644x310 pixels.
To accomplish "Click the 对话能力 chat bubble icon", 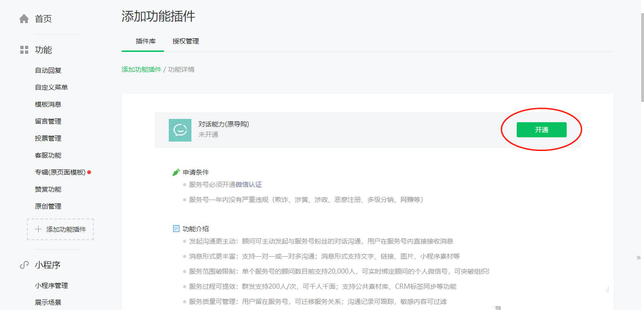I will coord(180,129).
